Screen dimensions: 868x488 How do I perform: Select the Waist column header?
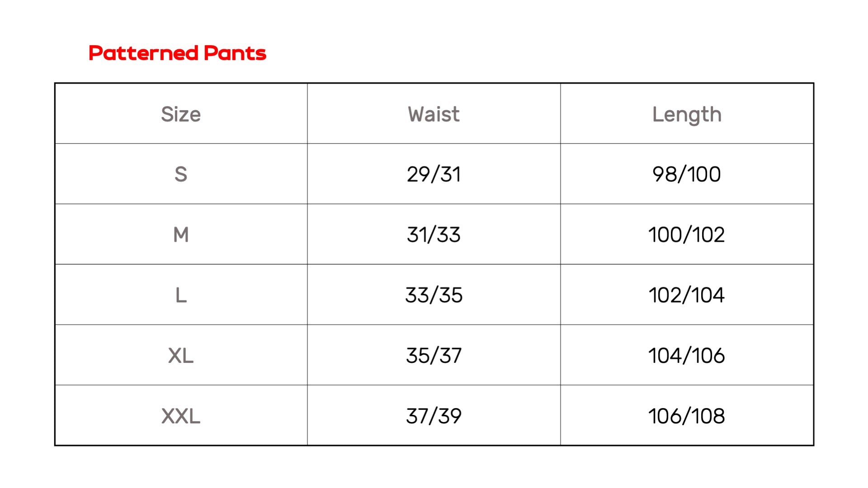pyautogui.click(x=434, y=114)
